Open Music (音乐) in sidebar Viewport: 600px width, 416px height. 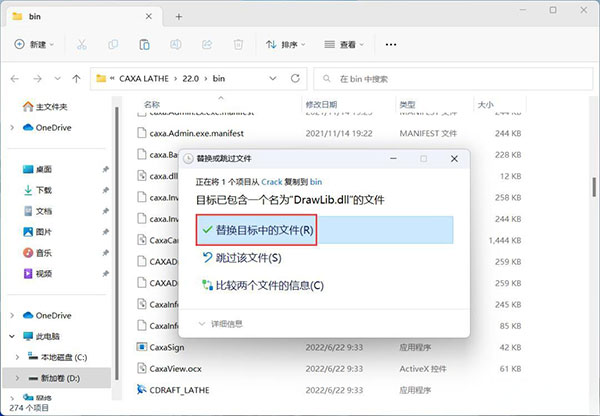[x=38, y=253]
